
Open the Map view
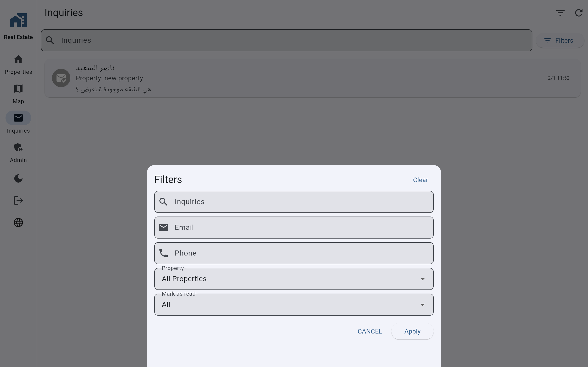(x=18, y=94)
